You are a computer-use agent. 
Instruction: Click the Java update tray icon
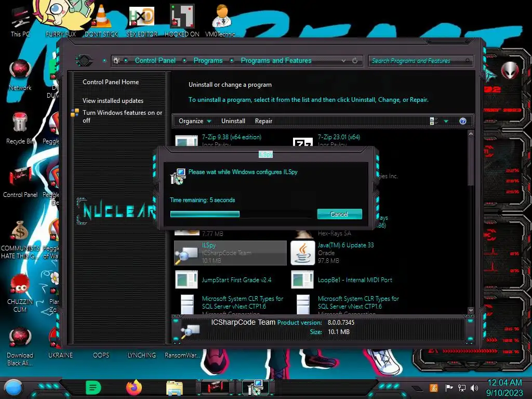click(434, 388)
